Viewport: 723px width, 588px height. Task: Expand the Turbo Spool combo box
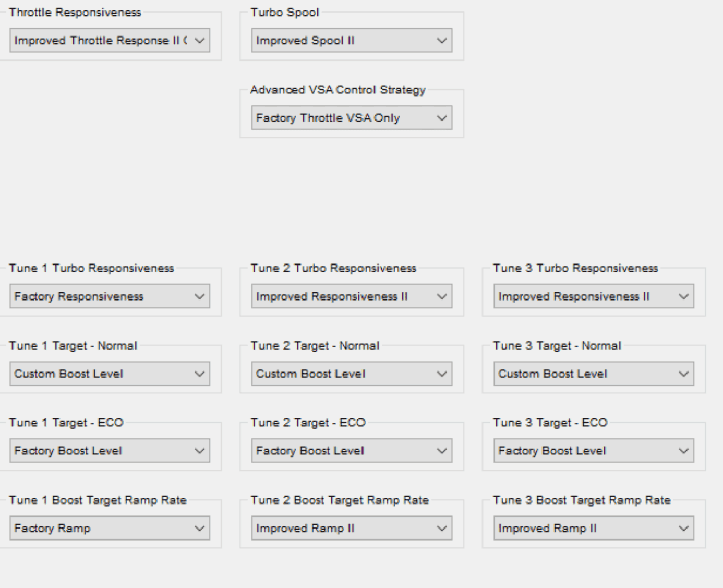tap(351, 41)
